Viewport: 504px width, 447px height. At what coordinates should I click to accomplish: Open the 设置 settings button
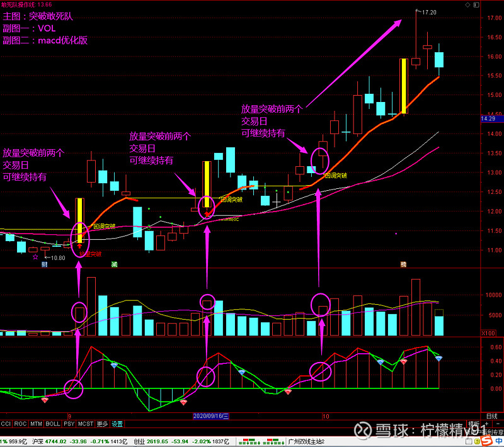pyautogui.click(x=117, y=424)
